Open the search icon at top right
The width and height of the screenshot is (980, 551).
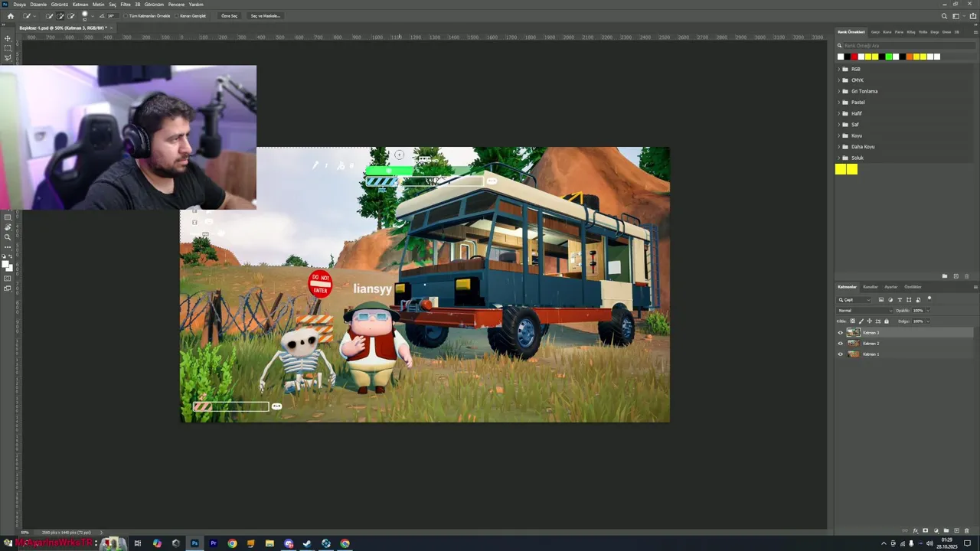(944, 15)
